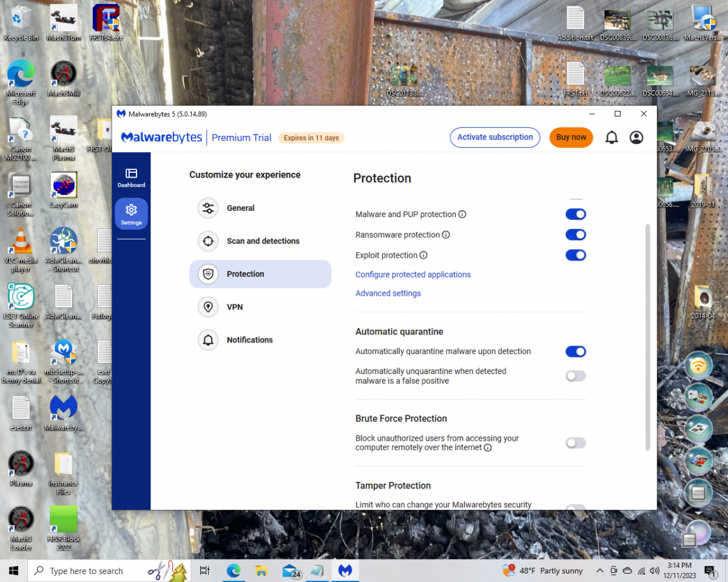Image resolution: width=728 pixels, height=582 pixels.
Task: Open Plasma desktop shortcut
Action: coord(21,469)
